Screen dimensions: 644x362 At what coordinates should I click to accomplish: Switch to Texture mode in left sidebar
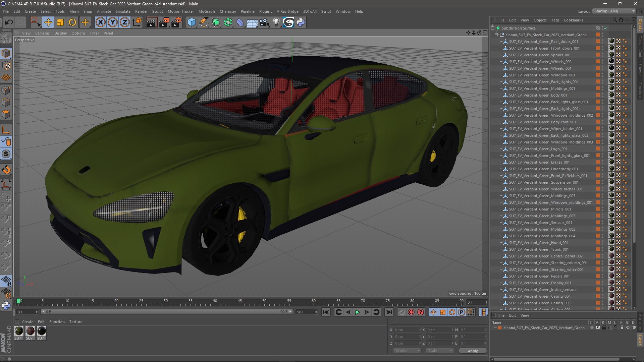click(6, 66)
